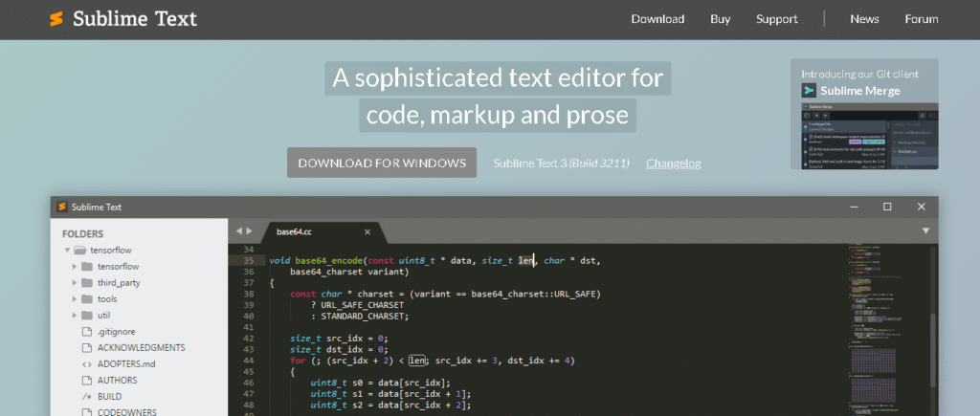Click the Sublime Merge logo icon
Image resolution: width=980 pixels, height=416 pixels.
coord(810,91)
